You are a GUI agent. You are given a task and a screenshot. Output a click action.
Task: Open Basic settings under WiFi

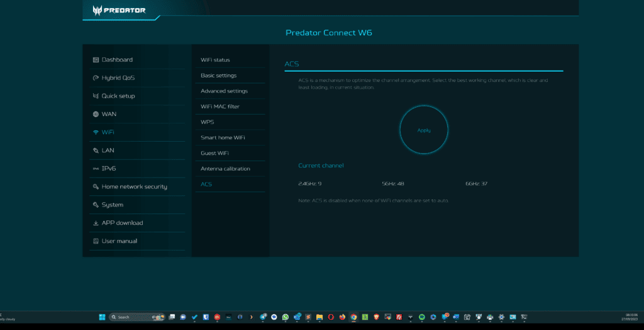pos(218,76)
